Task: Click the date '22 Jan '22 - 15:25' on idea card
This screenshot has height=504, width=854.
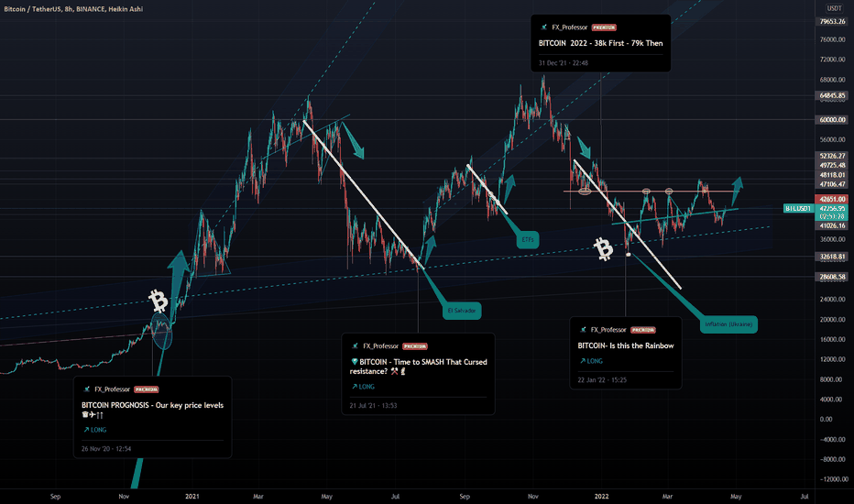Action: (x=602, y=380)
